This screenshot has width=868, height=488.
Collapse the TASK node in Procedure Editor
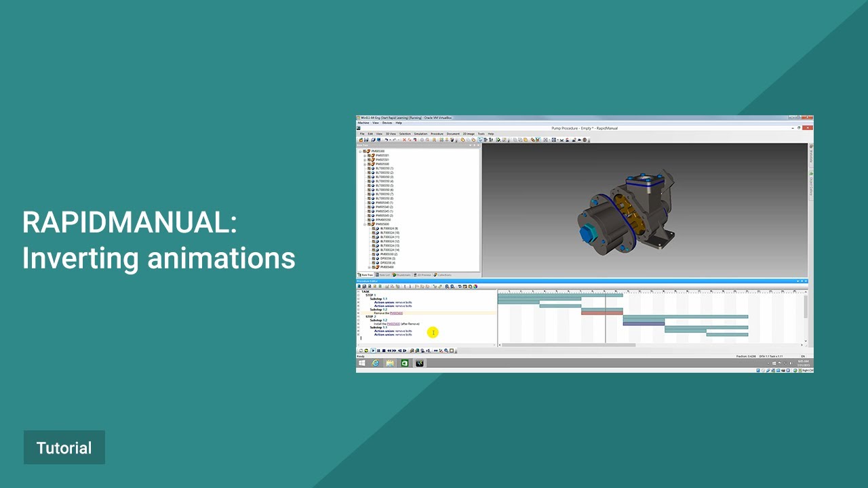point(358,291)
